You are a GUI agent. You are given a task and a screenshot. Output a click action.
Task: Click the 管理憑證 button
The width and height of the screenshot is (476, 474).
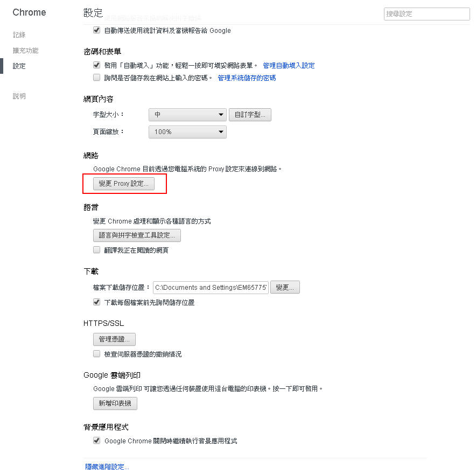(x=115, y=339)
